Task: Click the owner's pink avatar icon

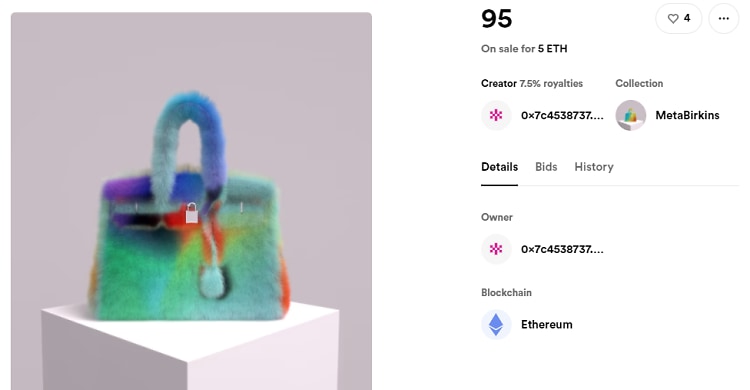Action: pos(496,249)
